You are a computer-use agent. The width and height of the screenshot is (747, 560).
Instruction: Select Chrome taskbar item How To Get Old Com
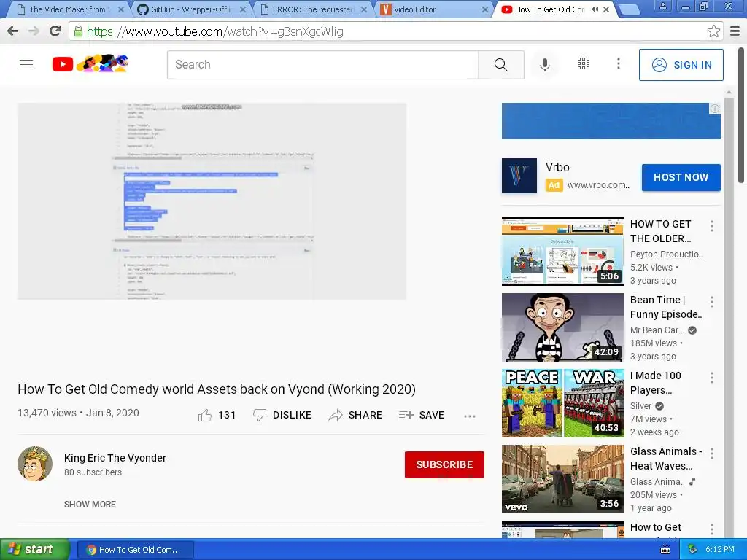point(135,550)
